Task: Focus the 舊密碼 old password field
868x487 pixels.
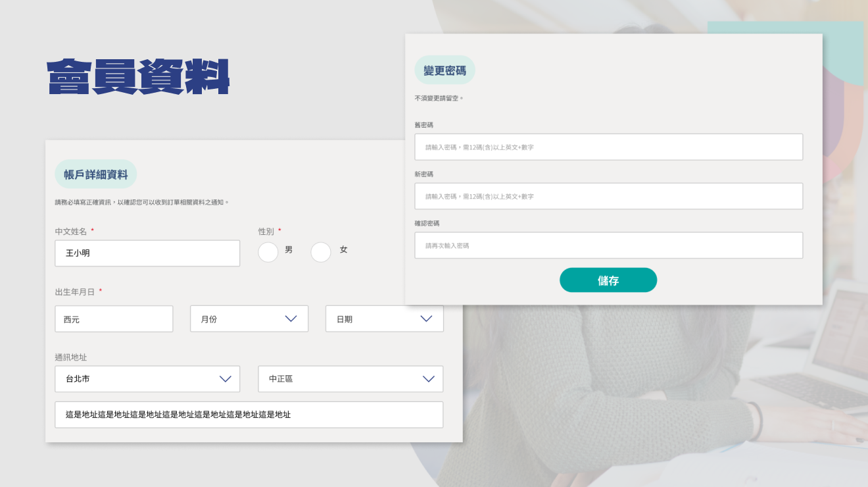Action: point(609,147)
